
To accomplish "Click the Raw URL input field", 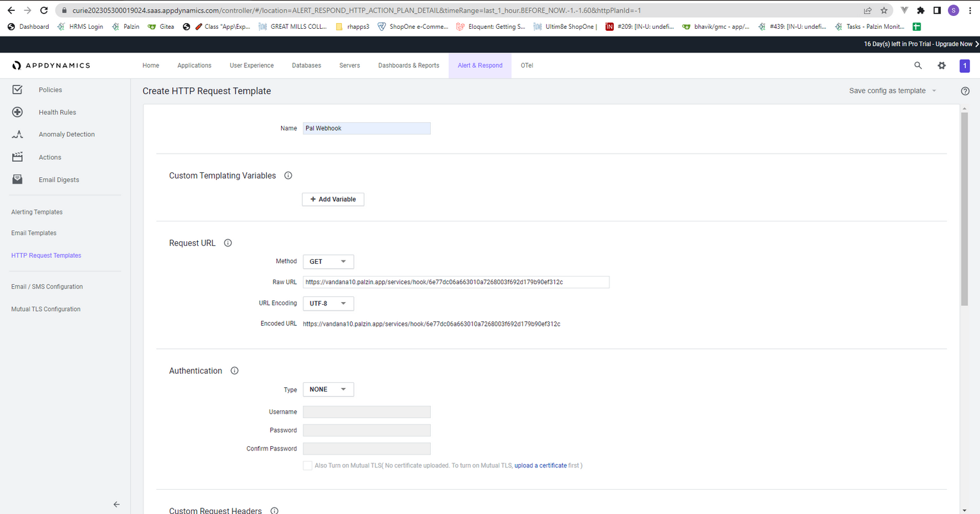I will pos(456,282).
